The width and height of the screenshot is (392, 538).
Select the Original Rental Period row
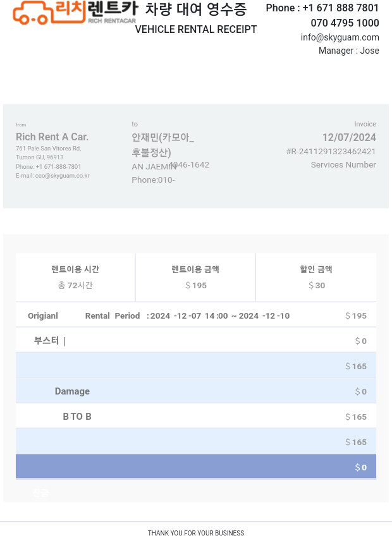pyautogui.click(x=196, y=315)
